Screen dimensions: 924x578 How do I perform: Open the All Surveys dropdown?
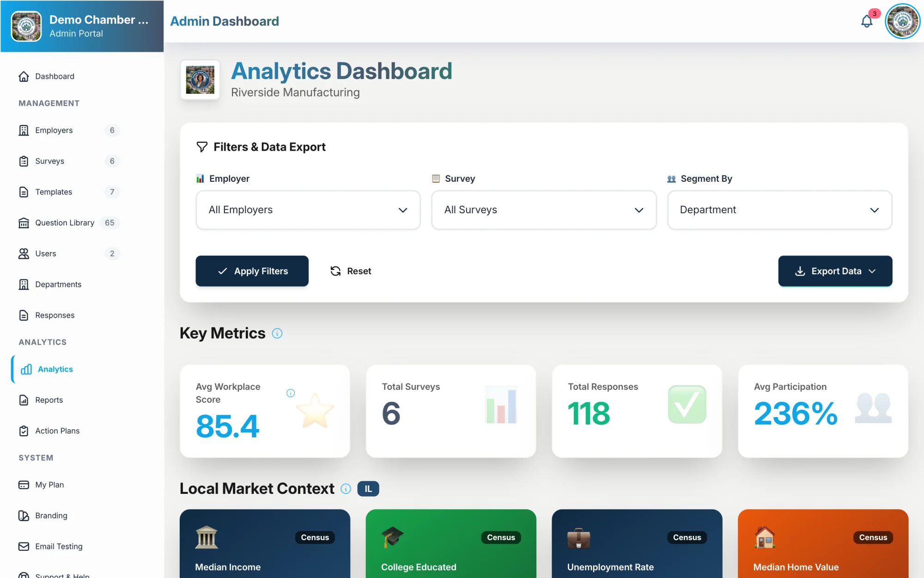(544, 210)
